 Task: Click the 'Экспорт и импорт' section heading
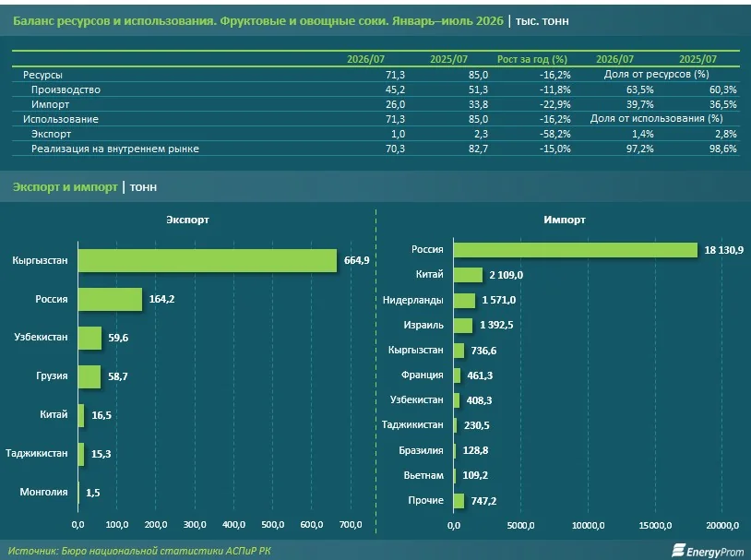[x=66, y=187]
